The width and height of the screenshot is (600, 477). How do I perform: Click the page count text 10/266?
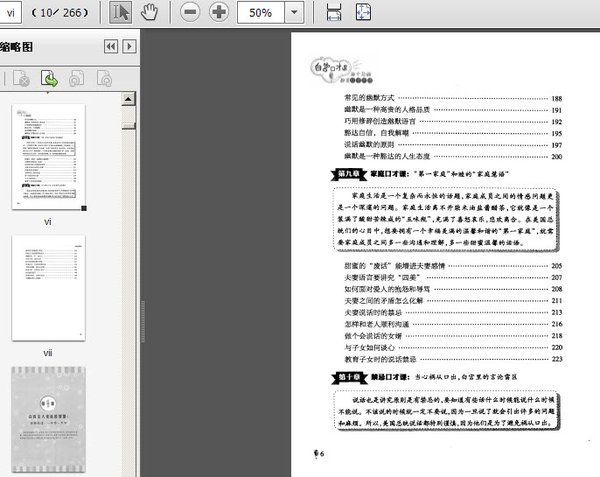tap(60, 13)
